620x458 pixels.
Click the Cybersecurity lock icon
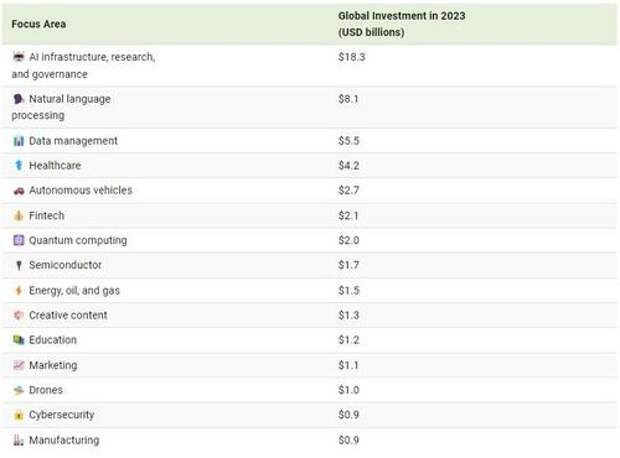click(x=19, y=415)
